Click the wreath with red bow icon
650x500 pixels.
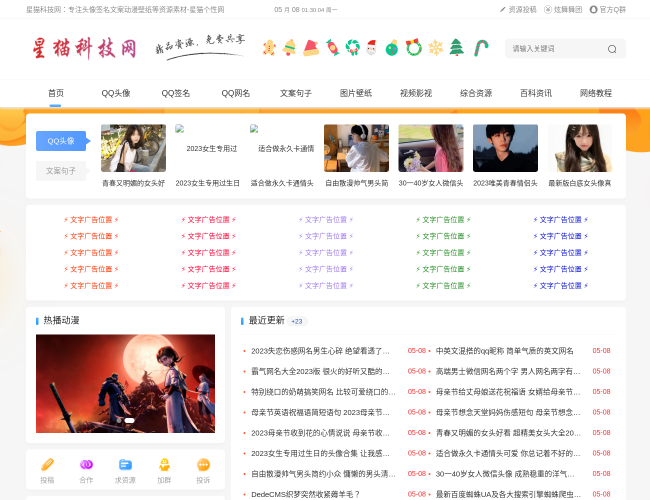pos(414,47)
